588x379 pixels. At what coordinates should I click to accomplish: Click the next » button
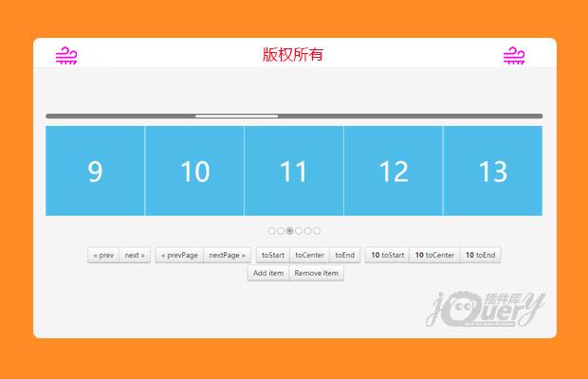click(x=135, y=255)
